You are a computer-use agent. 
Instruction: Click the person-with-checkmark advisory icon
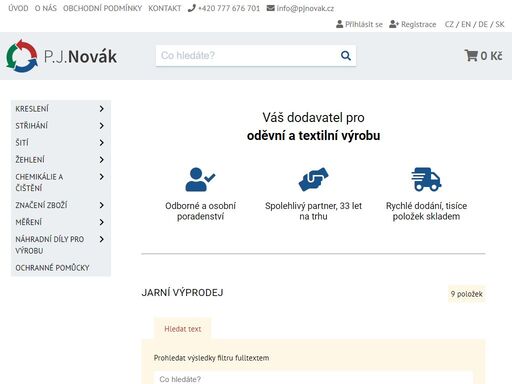point(200,180)
